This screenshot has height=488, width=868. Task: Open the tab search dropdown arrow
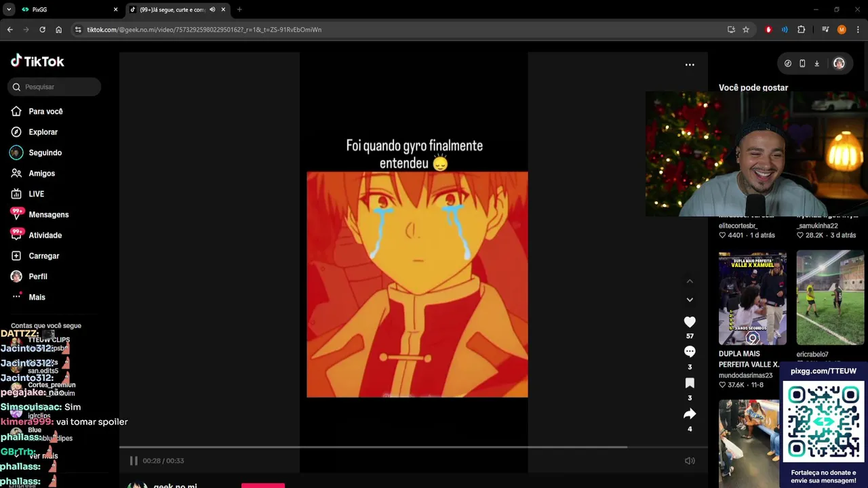9,9
